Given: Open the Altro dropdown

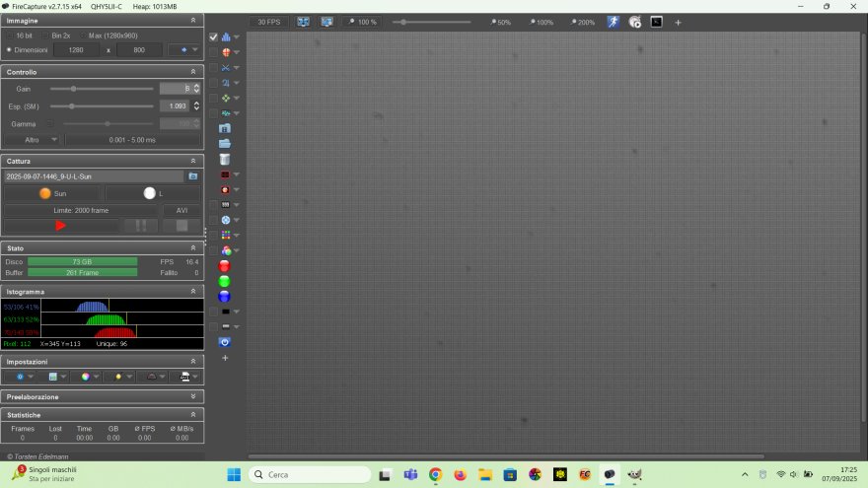Looking at the screenshot, I should [x=54, y=140].
